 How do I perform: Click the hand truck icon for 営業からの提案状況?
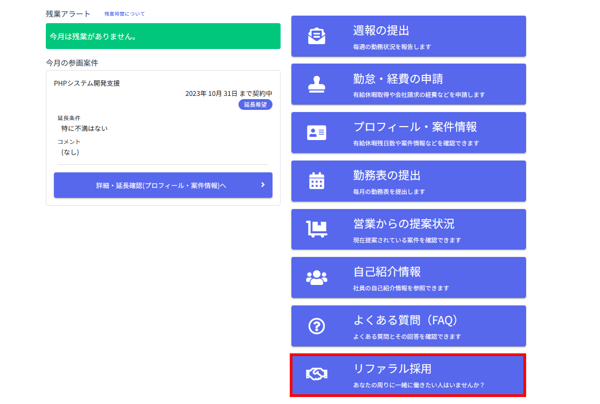click(x=317, y=230)
